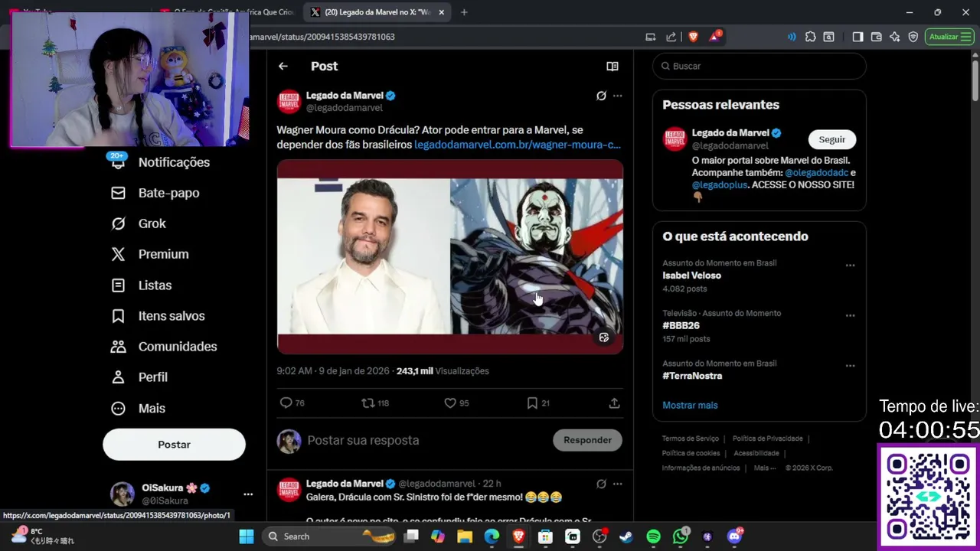Open three-dots menu on main post

tap(618, 96)
